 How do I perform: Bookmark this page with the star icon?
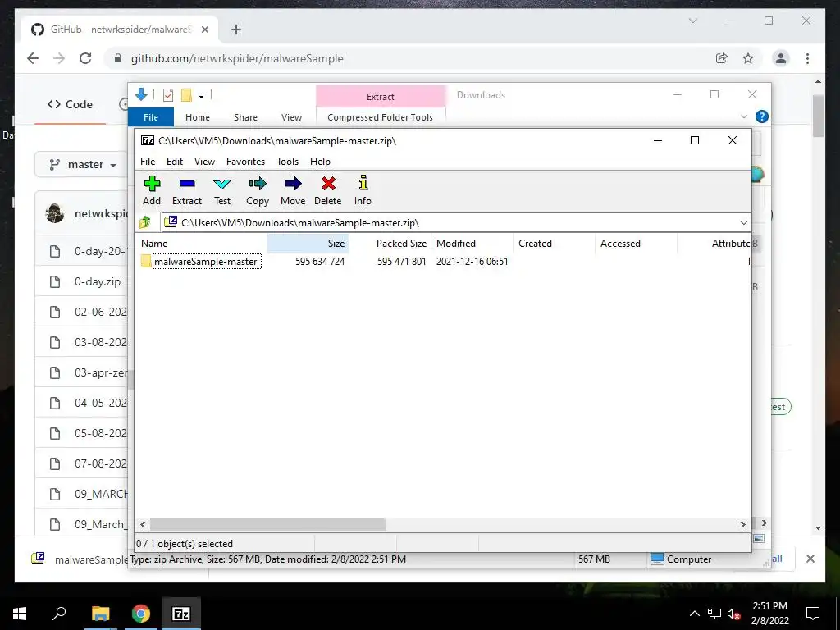[x=748, y=58]
